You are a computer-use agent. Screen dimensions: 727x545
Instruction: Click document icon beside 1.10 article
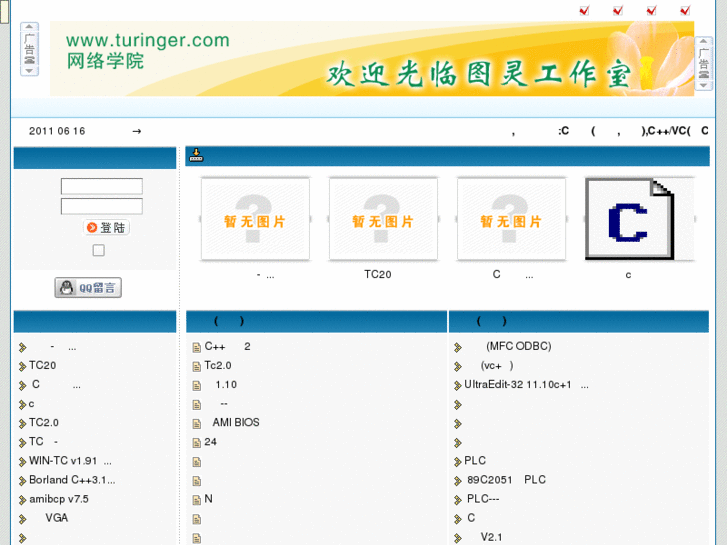coord(197,385)
